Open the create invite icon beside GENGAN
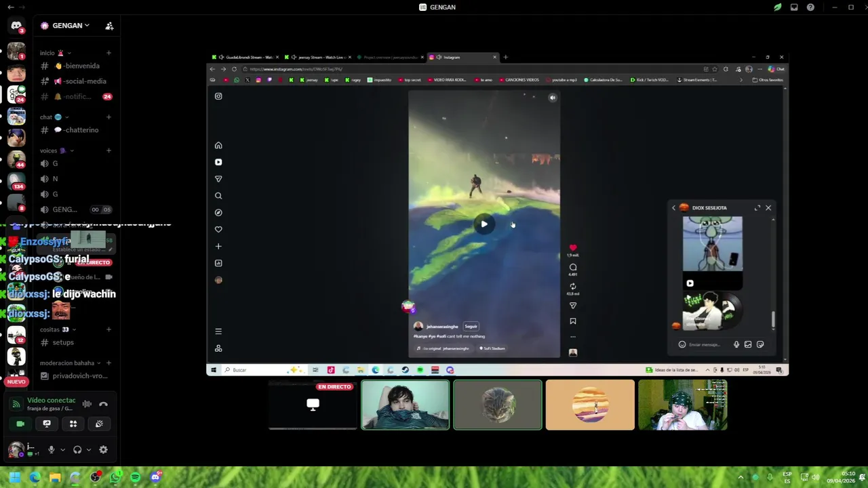 (109, 26)
